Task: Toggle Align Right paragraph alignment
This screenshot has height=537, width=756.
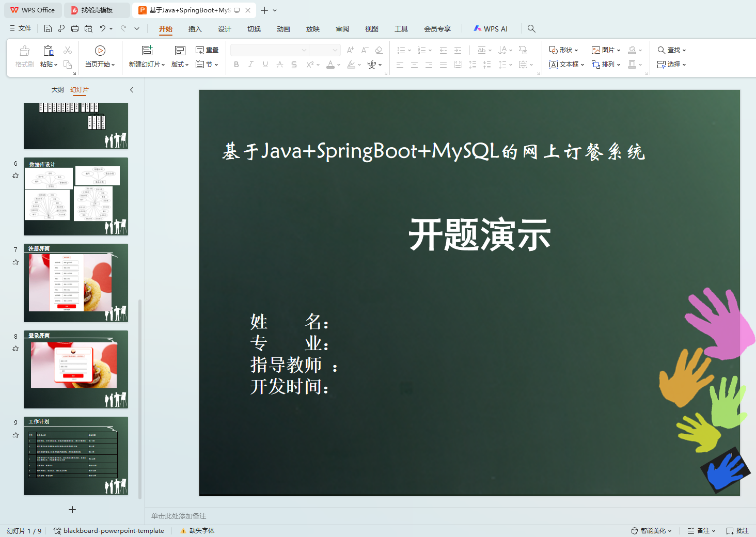Action: pos(429,65)
